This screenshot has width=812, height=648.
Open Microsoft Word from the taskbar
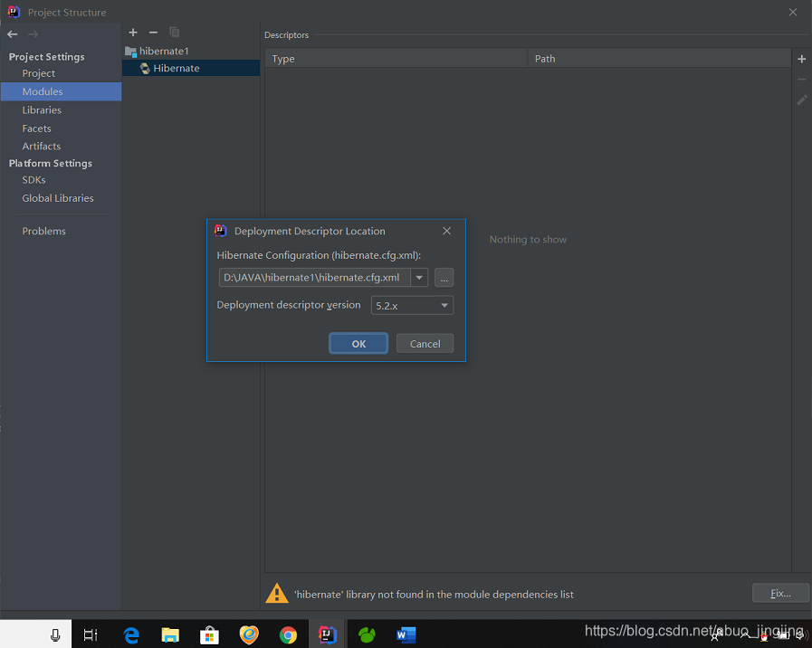[406, 635]
